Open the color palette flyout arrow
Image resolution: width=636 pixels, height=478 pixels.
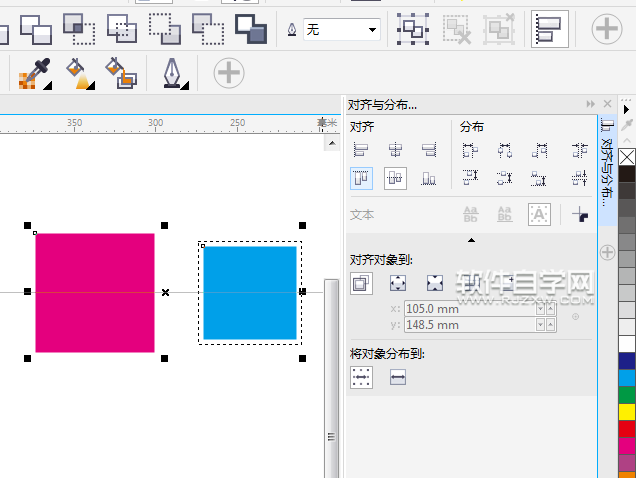pyautogui.click(x=626, y=109)
